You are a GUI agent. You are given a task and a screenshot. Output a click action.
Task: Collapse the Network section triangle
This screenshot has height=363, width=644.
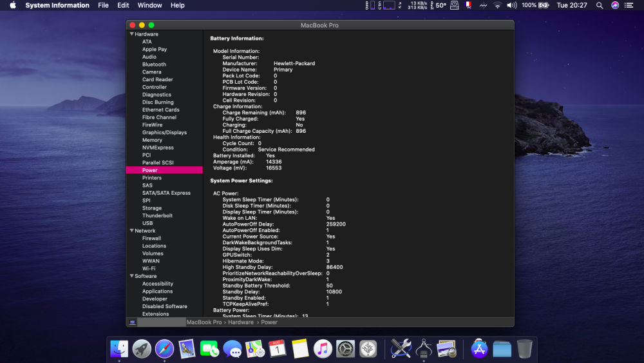coord(132,231)
